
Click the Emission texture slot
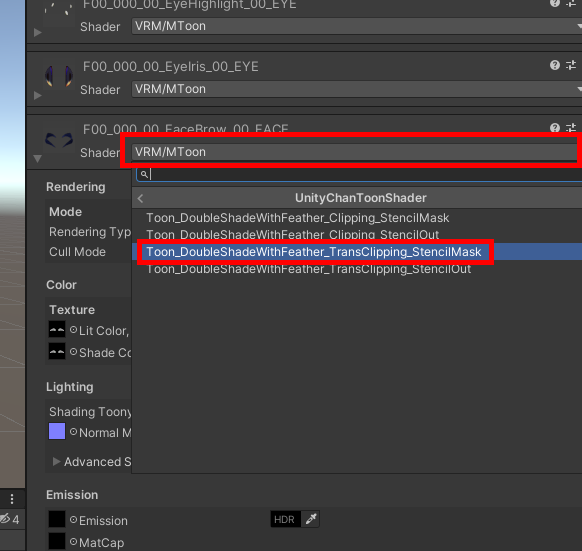(57, 519)
